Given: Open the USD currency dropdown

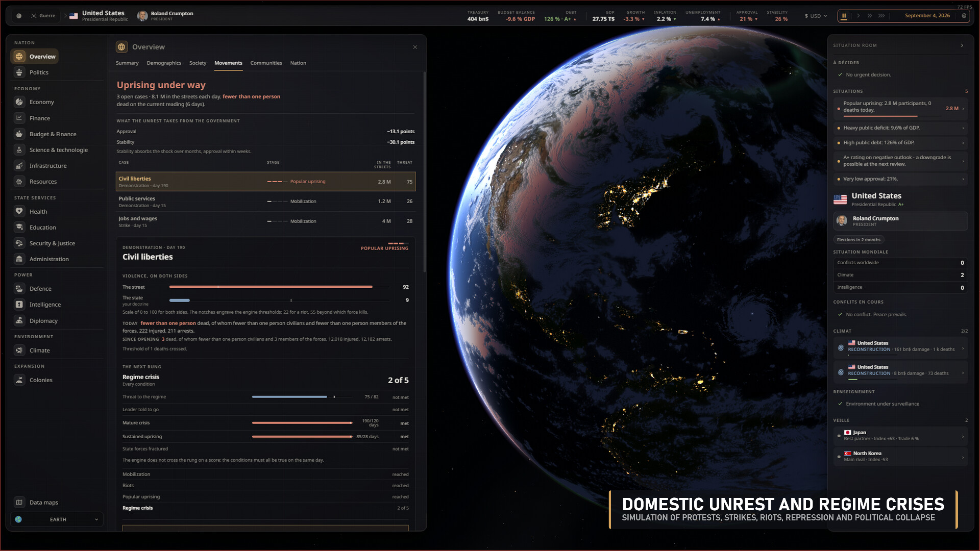Looking at the screenshot, I should click(x=816, y=16).
